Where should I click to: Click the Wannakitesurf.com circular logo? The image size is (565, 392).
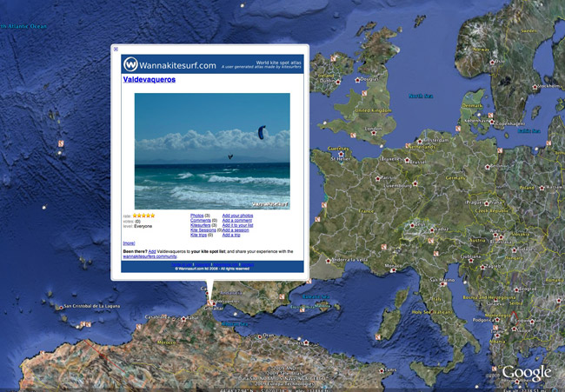pos(130,64)
